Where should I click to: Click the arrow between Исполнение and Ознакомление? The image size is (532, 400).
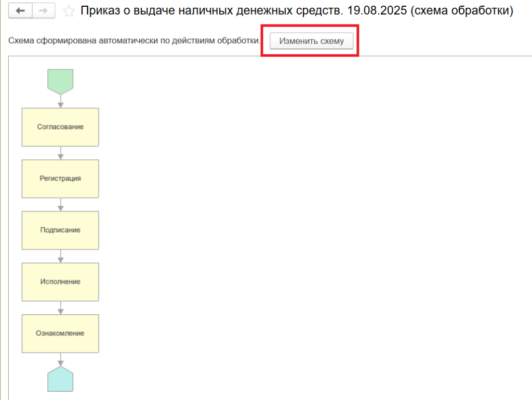pos(60,308)
